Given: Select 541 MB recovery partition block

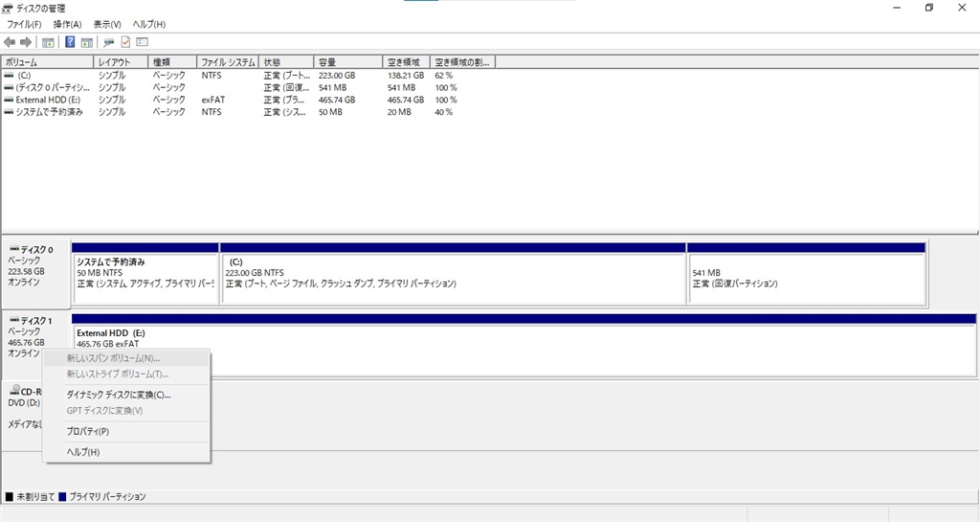Looking at the screenshot, I should pyautogui.click(x=806, y=273).
